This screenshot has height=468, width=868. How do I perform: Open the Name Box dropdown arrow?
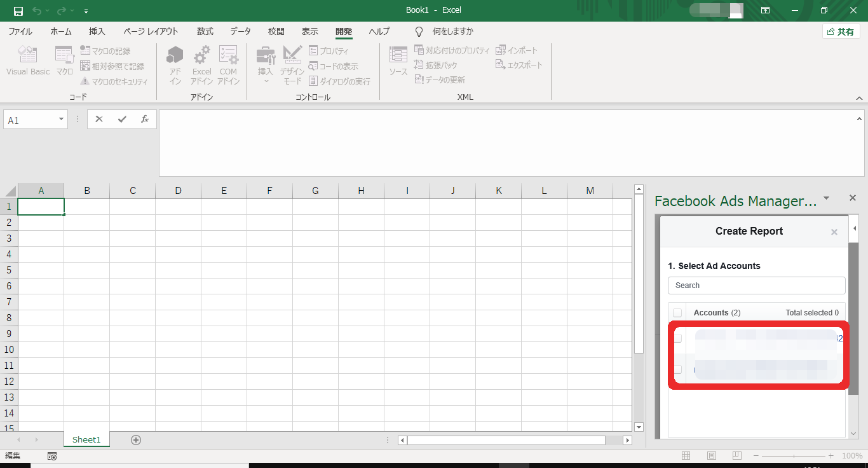tap(62, 120)
